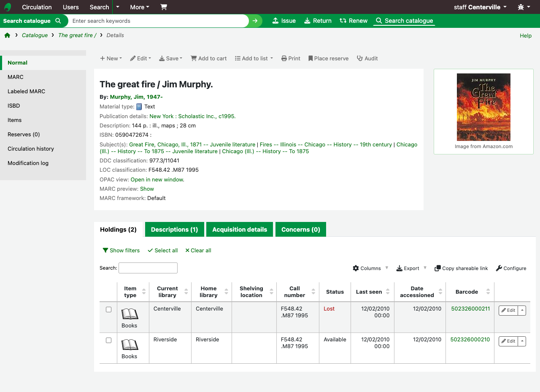Click the holdings table Search input

point(148,268)
